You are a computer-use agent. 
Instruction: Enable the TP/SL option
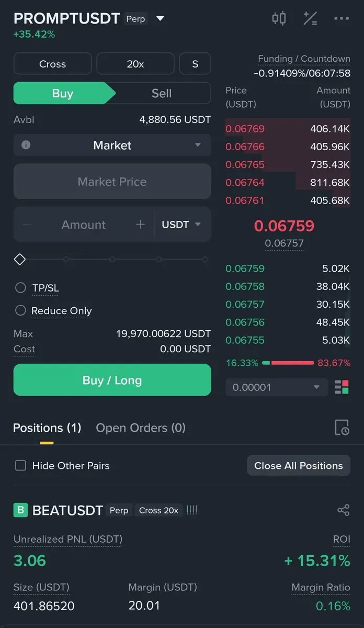(21, 287)
